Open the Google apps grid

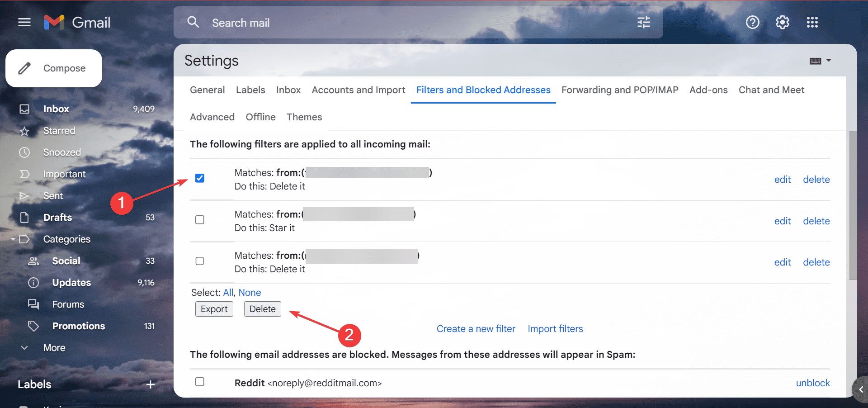tap(812, 22)
